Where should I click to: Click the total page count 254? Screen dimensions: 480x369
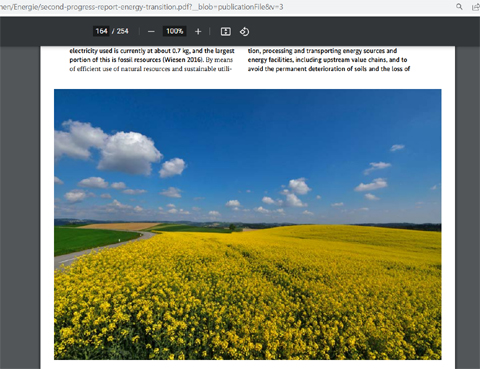point(122,31)
